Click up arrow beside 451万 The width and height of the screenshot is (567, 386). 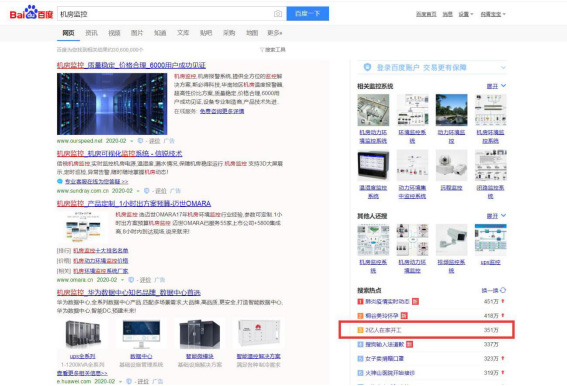tap(503, 301)
